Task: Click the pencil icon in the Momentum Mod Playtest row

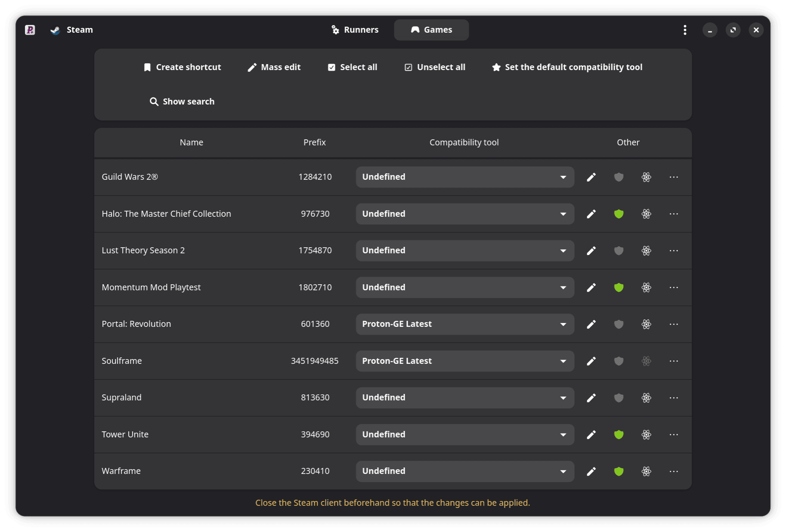Action: tap(591, 287)
